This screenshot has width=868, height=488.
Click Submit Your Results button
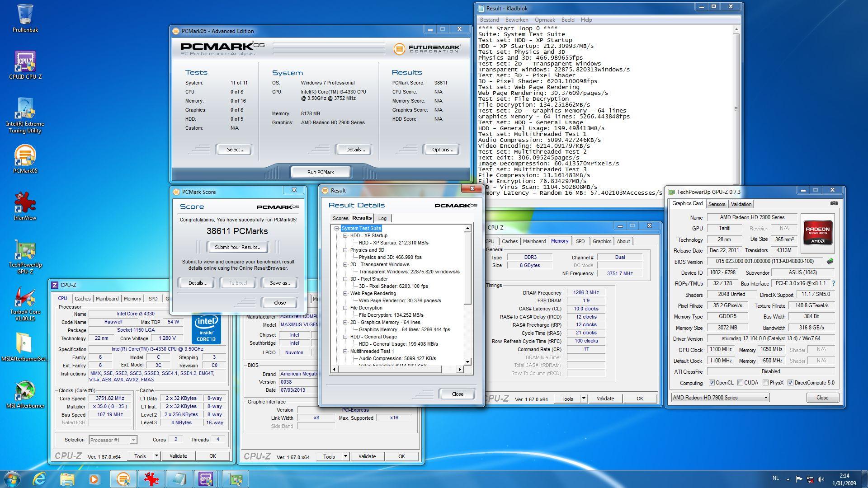point(238,247)
